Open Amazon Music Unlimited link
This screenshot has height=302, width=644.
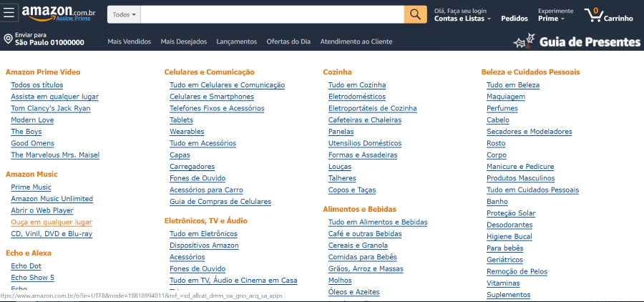[52, 199]
